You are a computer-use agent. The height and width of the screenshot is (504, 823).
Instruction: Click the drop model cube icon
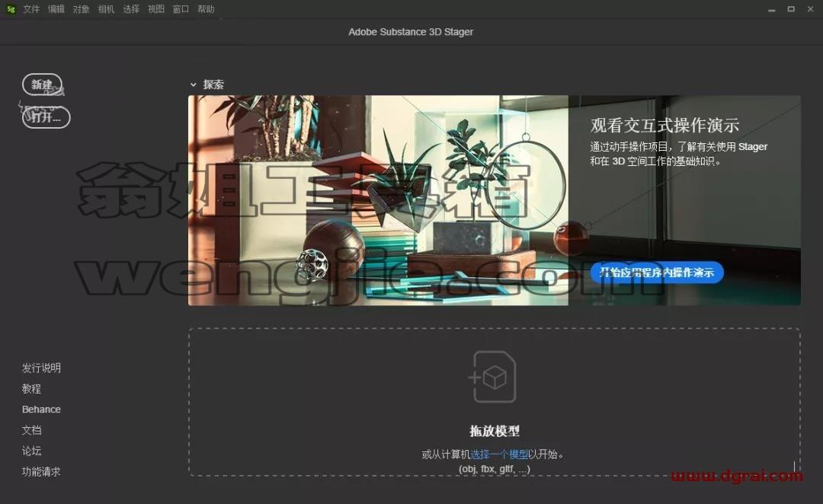(492, 377)
